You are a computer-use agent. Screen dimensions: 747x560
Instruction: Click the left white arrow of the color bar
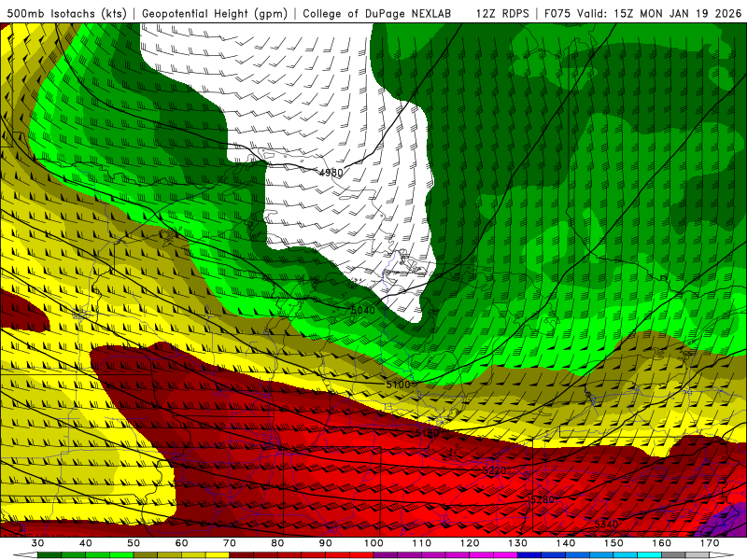point(25,554)
